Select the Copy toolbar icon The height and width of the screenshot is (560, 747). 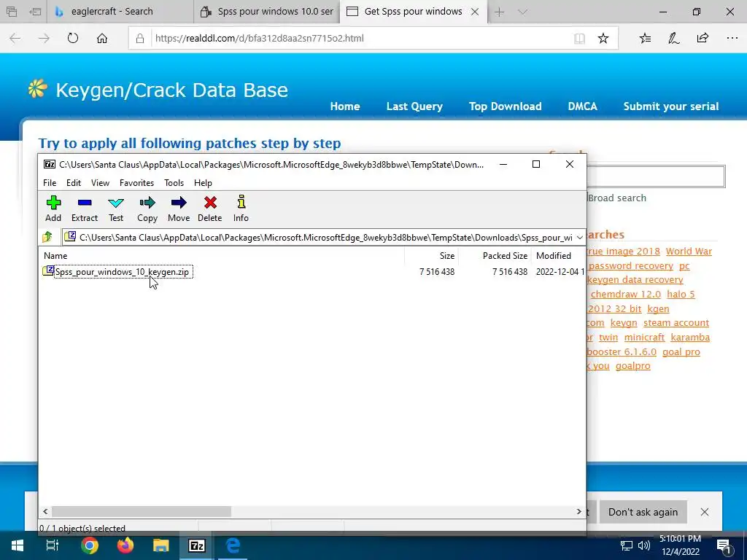147,209
